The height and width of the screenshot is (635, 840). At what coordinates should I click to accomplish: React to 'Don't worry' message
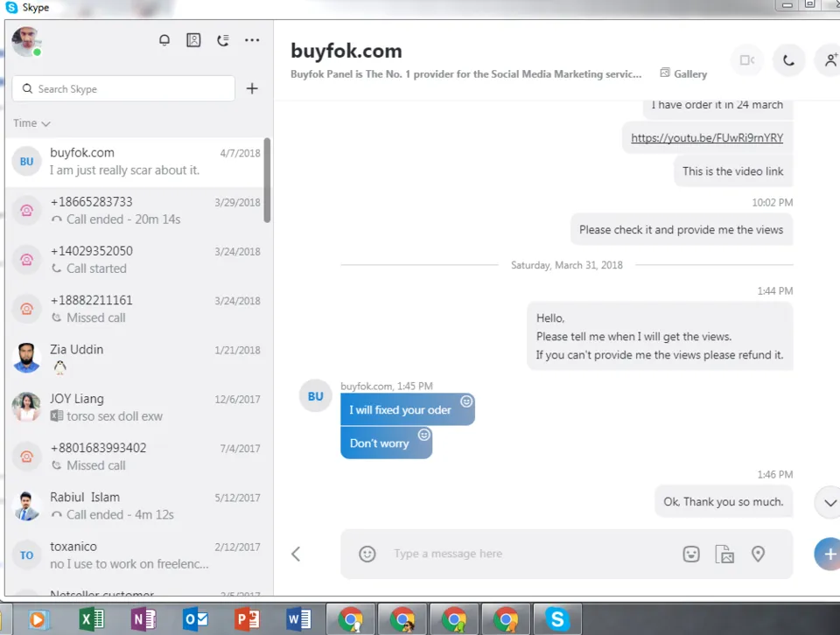pyautogui.click(x=423, y=435)
